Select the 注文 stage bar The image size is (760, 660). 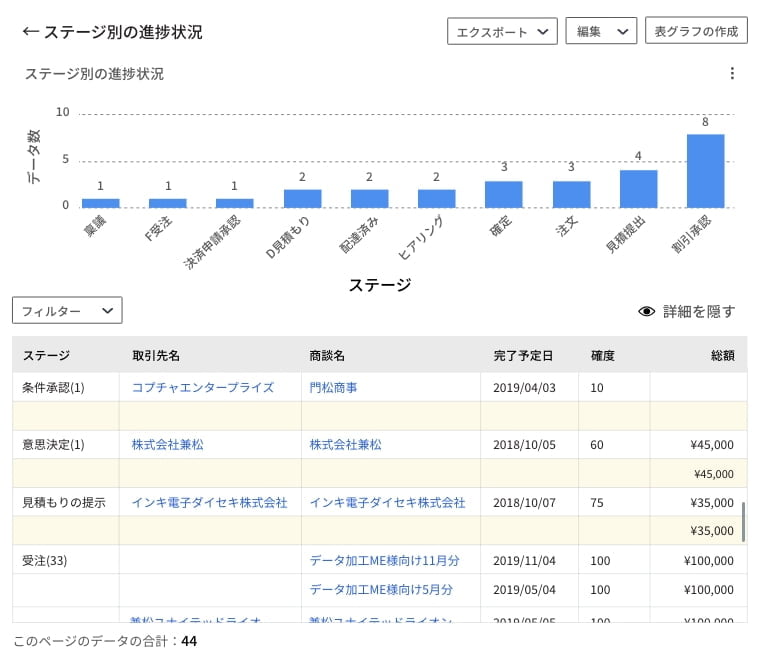(x=571, y=194)
